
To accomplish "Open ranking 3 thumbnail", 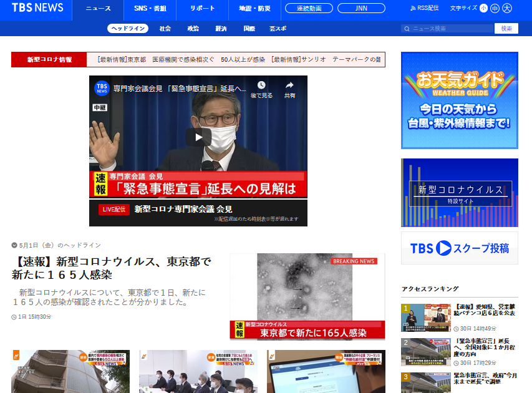I will (426, 382).
